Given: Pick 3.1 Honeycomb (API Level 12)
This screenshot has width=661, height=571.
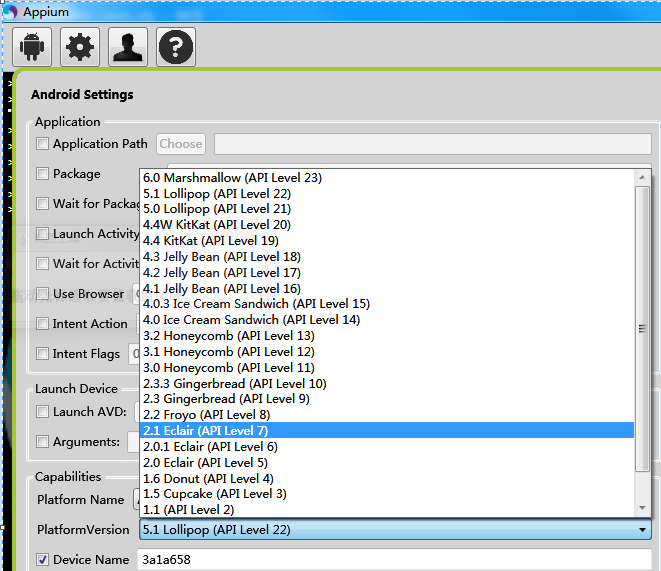Looking at the screenshot, I should pyautogui.click(x=387, y=352).
